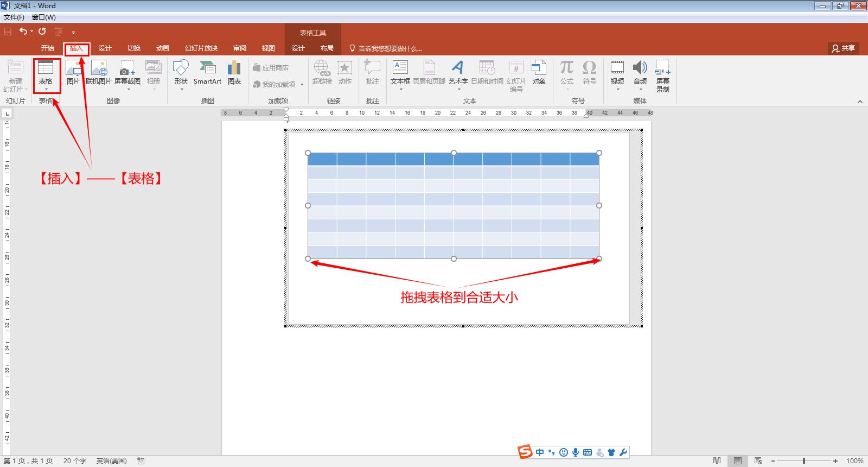The width and height of the screenshot is (868, 467).
Task: Click the zoom-in plus button in status bar
Action: pyautogui.click(x=835, y=461)
